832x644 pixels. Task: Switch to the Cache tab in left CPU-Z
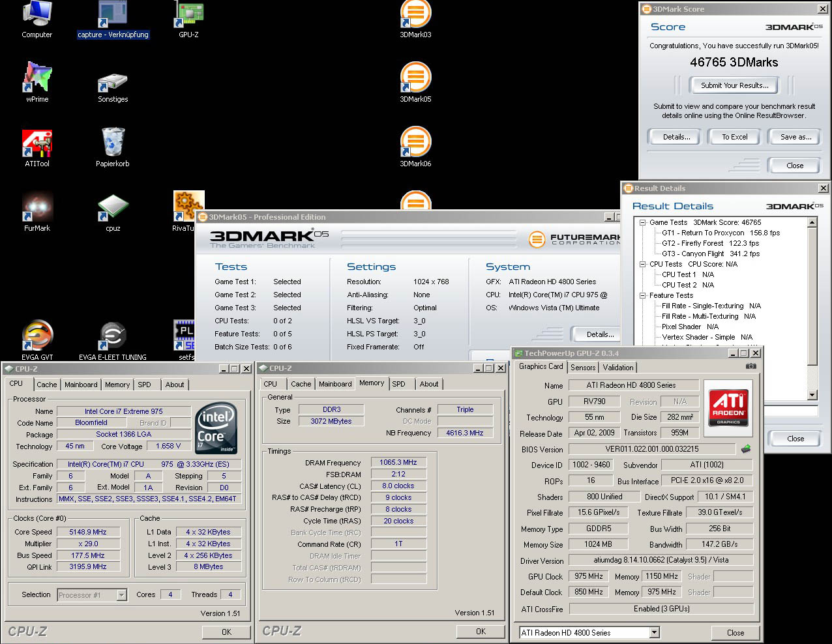click(47, 385)
